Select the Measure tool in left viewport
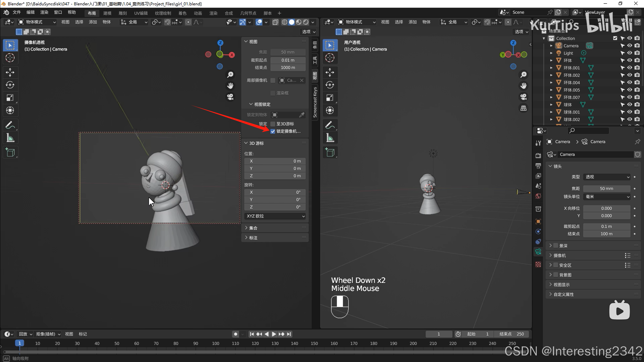 (10, 138)
